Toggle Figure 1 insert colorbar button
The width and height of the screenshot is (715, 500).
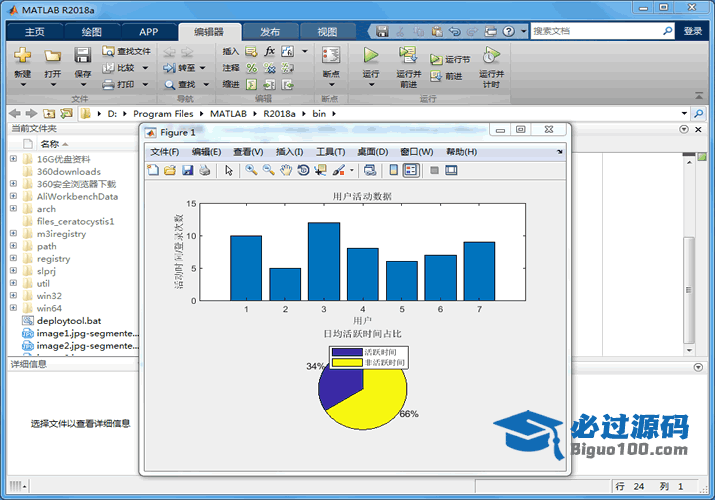click(394, 170)
